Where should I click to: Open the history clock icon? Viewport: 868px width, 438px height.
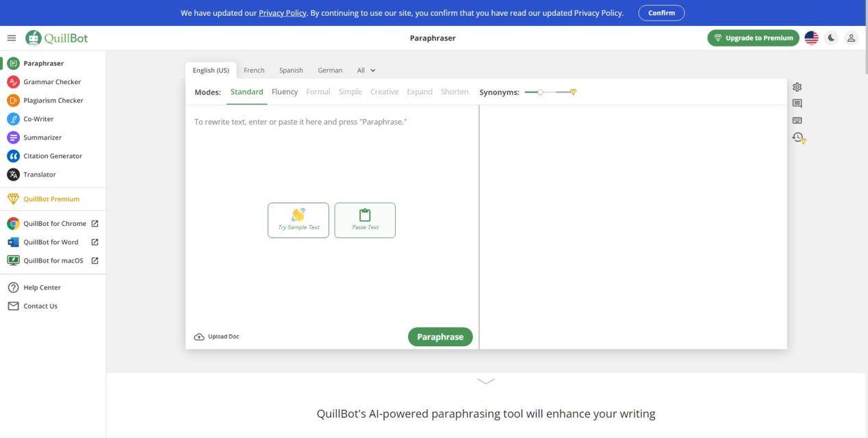798,138
